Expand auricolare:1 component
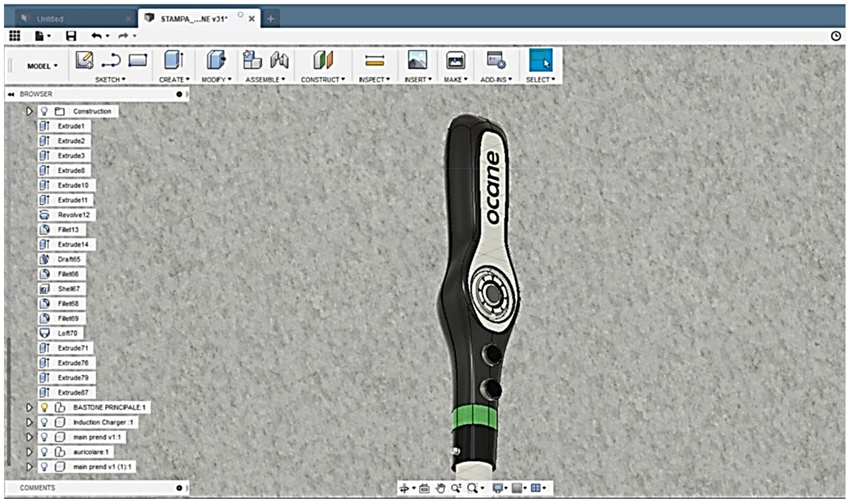This screenshot has height=504, width=852. click(x=29, y=452)
